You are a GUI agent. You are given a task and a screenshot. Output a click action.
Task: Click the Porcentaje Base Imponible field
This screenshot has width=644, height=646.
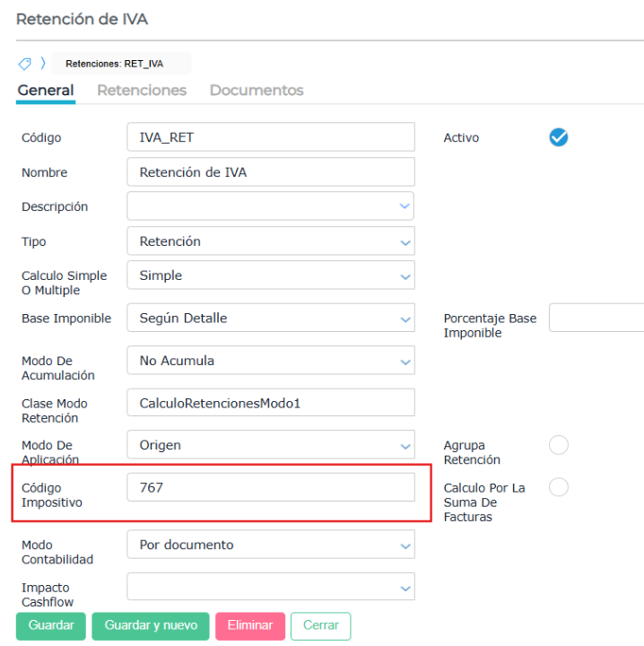click(x=596, y=318)
